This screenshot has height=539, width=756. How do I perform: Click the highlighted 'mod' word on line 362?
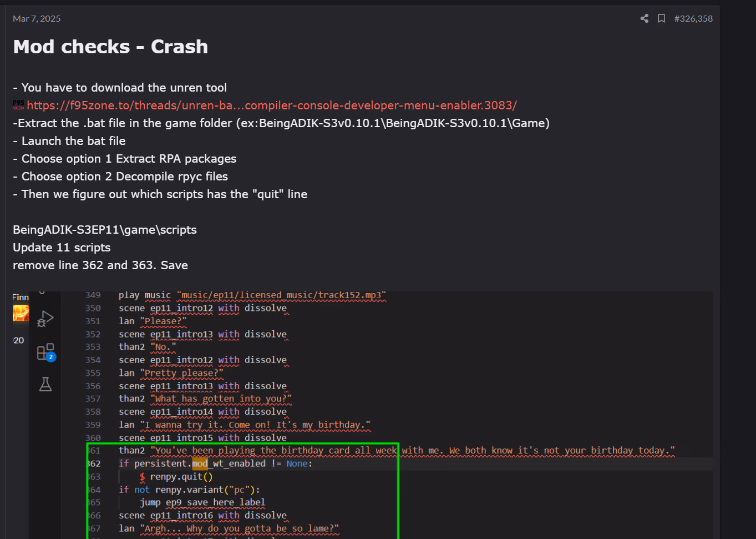(x=200, y=464)
